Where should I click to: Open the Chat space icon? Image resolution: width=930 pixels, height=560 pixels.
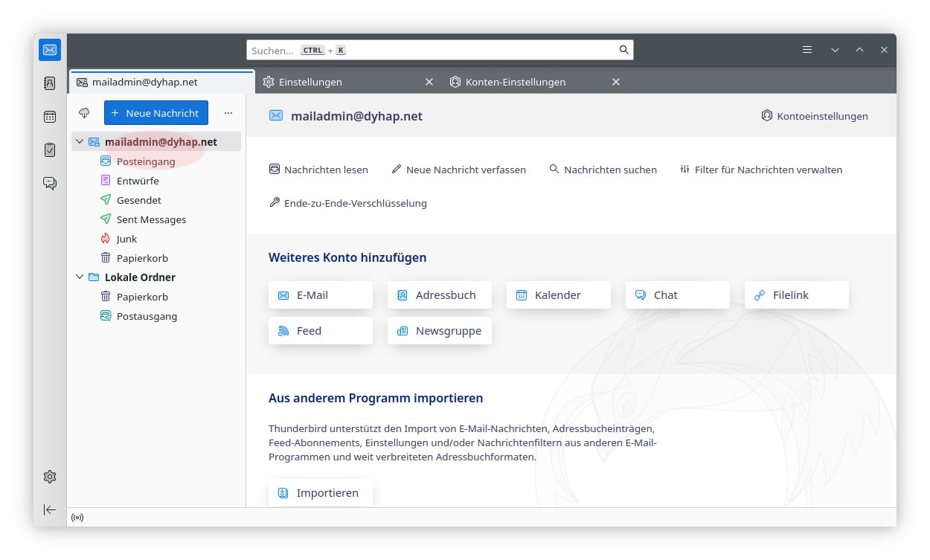pyautogui.click(x=50, y=183)
